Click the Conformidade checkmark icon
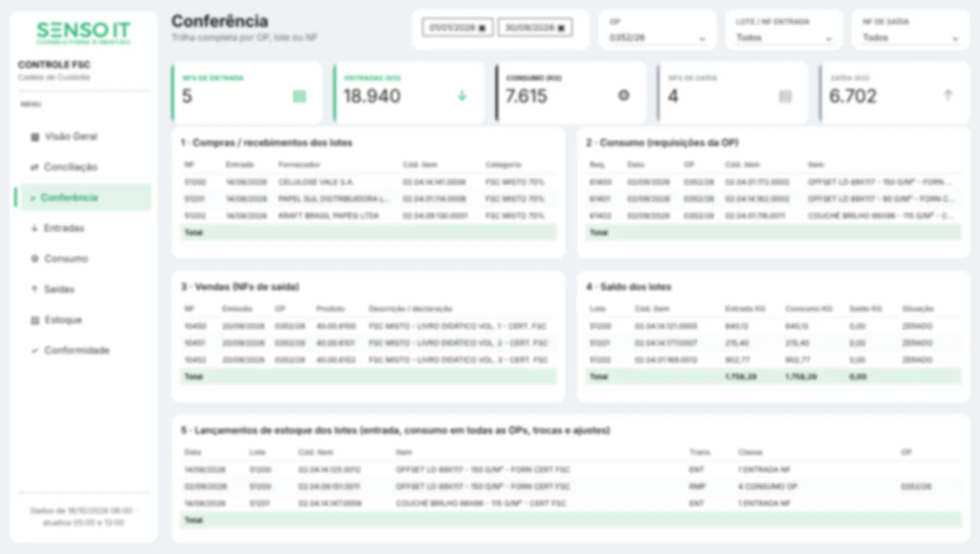 click(x=34, y=351)
